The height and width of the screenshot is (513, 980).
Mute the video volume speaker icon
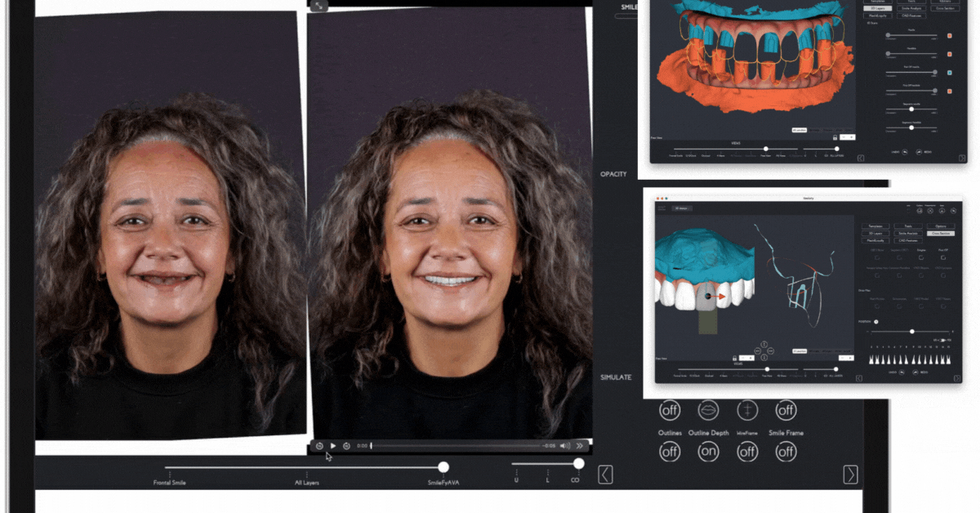(564, 446)
